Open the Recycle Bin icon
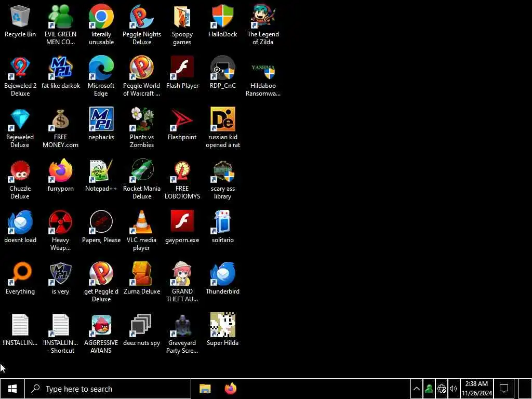 (x=20, y=17)
